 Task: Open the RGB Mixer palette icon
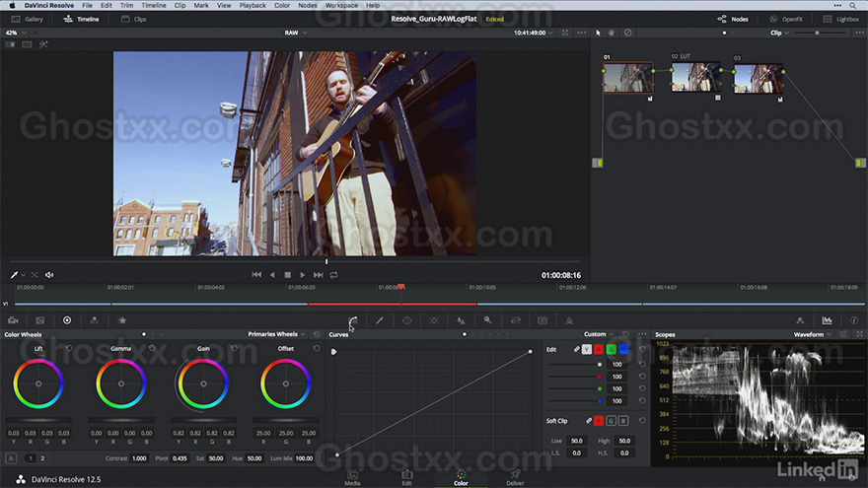pyautogui.click(x=94, y=320)
